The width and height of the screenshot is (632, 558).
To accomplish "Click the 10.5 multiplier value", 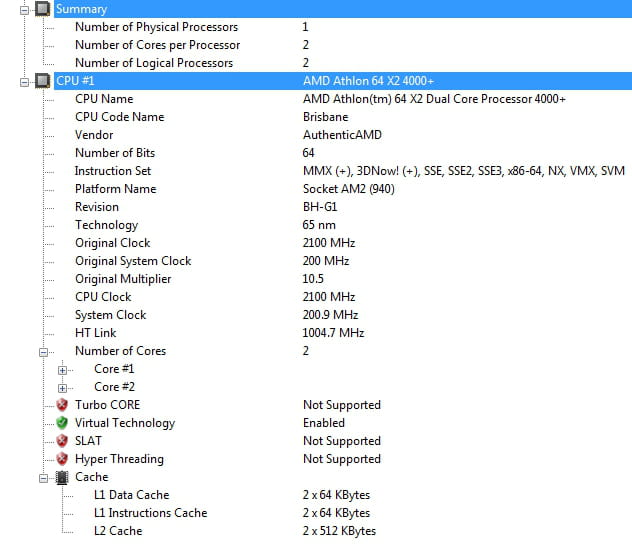I will pyautogui.click(x=313, y=279).
